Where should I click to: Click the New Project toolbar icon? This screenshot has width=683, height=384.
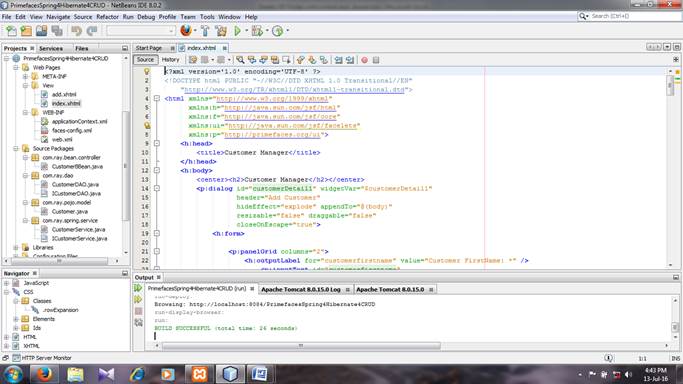click(x=26, y=31)
